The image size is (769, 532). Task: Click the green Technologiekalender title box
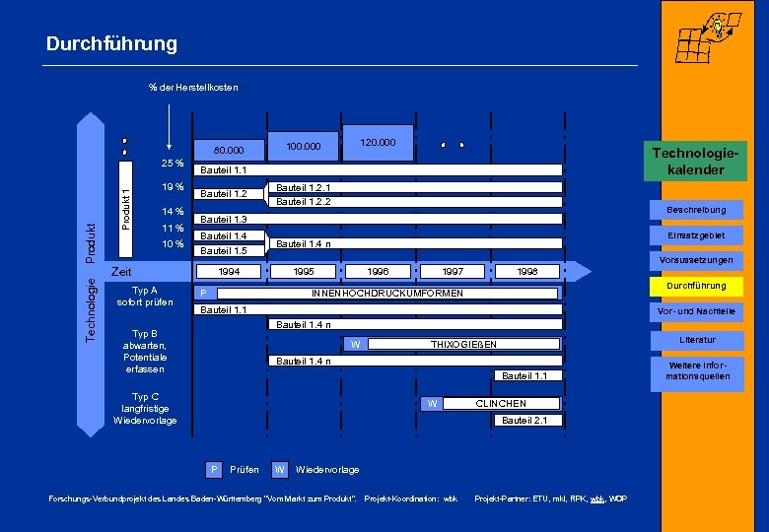pos(695,162)
